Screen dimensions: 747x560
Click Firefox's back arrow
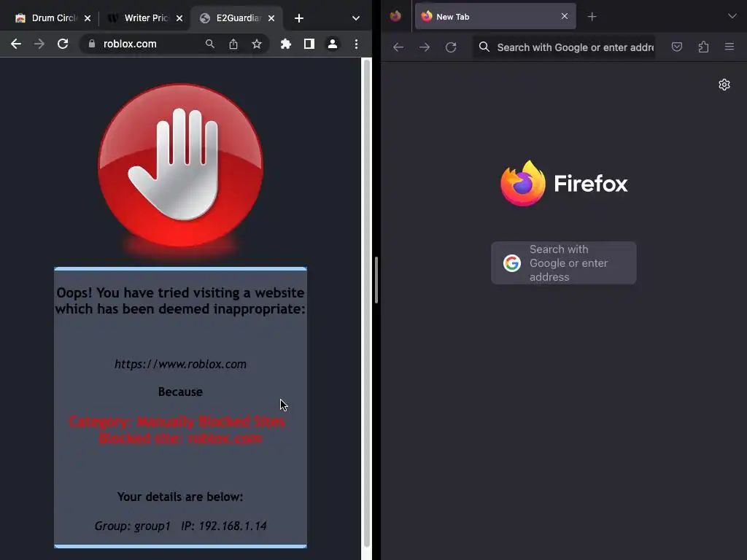tap(398, 47)
